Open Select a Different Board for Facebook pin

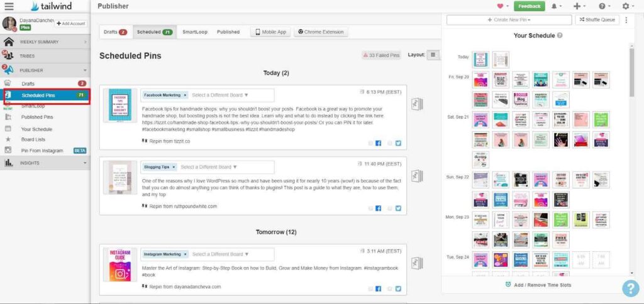click(220, 95)
